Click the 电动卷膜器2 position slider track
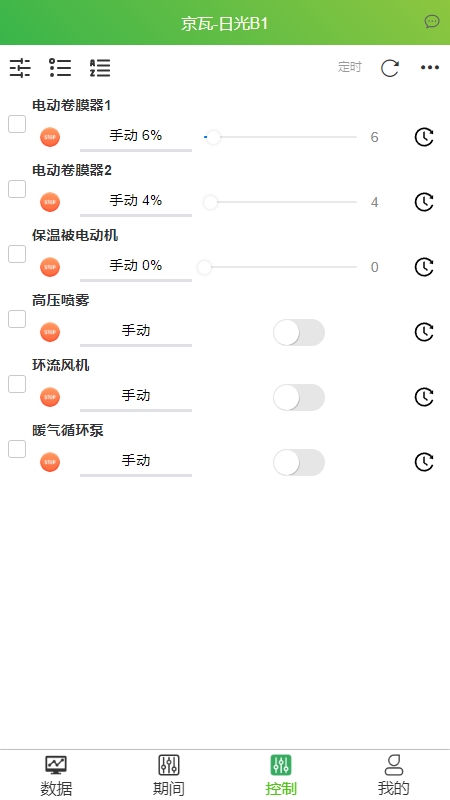This screenshot has height=800, width=450. tap(281, 202)
